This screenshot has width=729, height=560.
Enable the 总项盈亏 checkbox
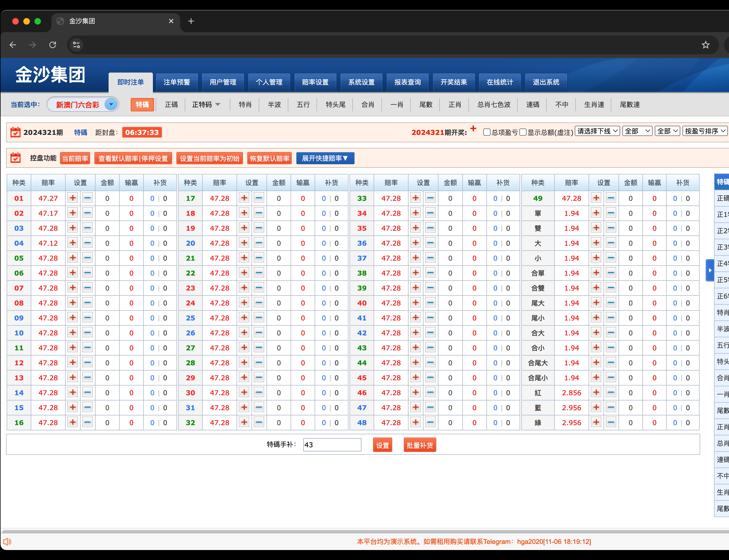[487, 132]
